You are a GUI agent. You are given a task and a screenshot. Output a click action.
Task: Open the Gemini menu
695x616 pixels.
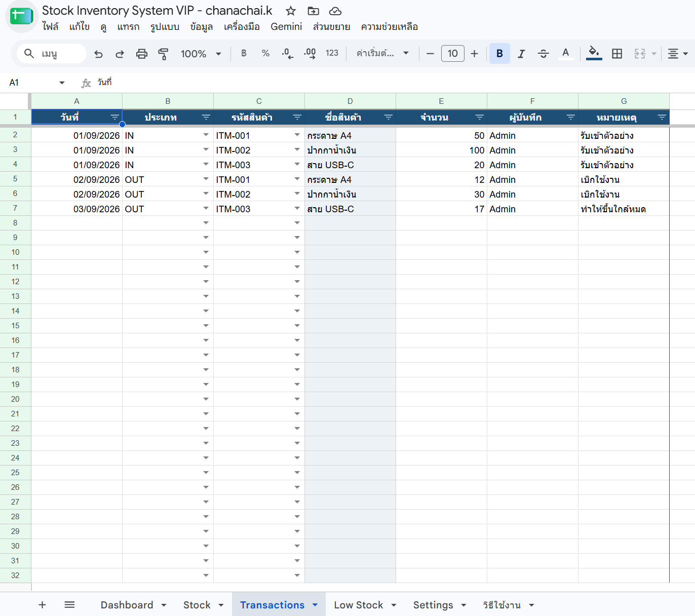click(x=286, y=27)
